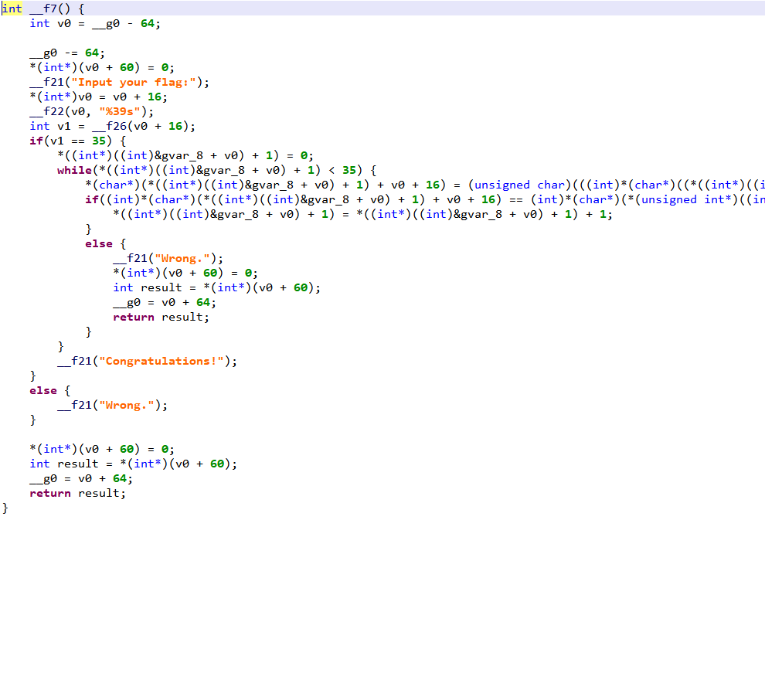Click the last "Wrong." string in else block
This screenshot has height=700, width=765.
[127, 405]
